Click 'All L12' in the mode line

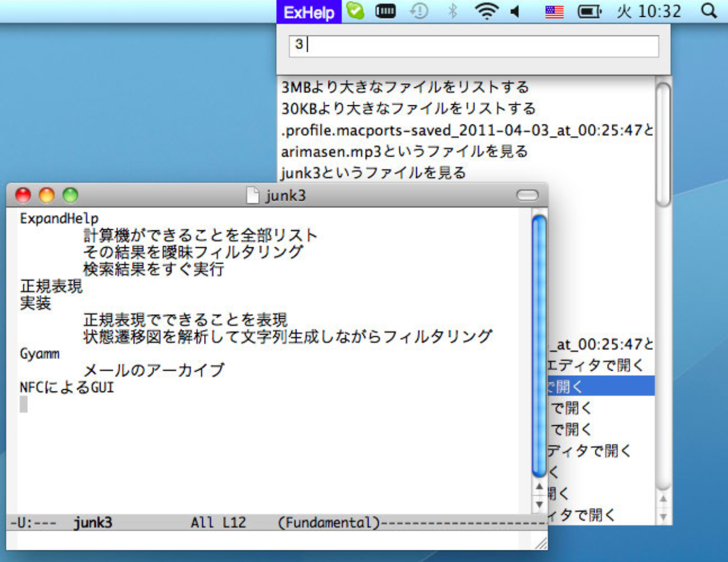coord(219,522)
